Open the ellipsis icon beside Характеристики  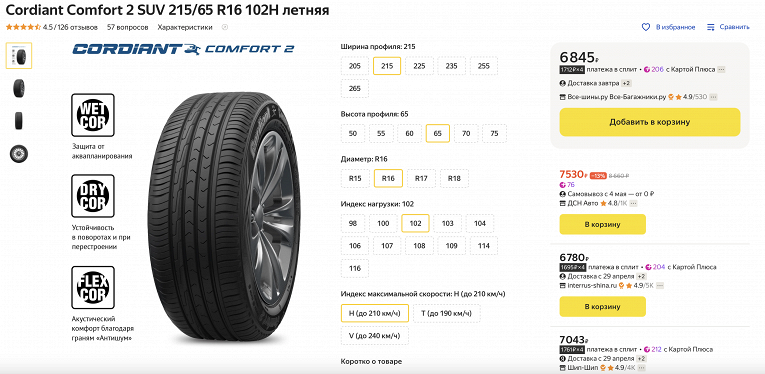click(x=224, y=27)
